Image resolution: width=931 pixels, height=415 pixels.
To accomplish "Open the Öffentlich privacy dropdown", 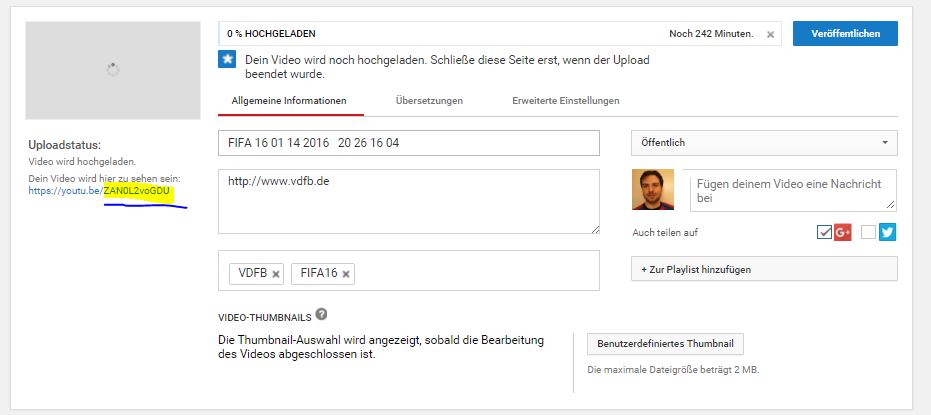I will coord(764,143).
